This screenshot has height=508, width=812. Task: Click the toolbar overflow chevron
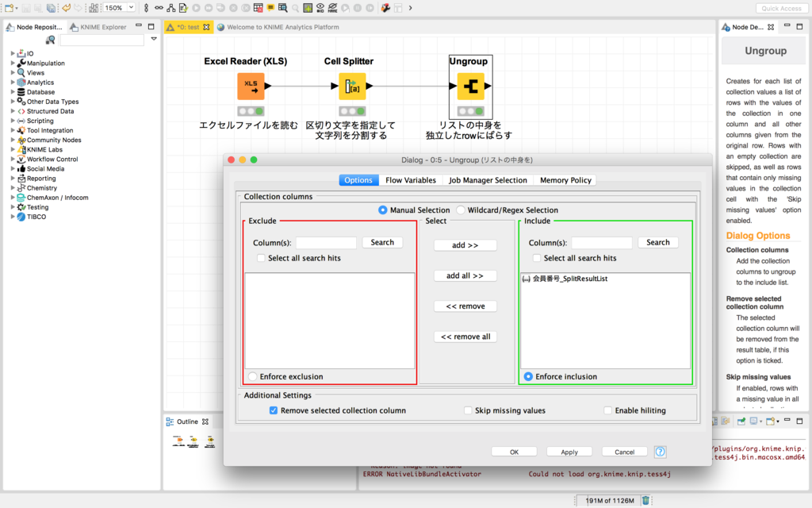[410, 8]
